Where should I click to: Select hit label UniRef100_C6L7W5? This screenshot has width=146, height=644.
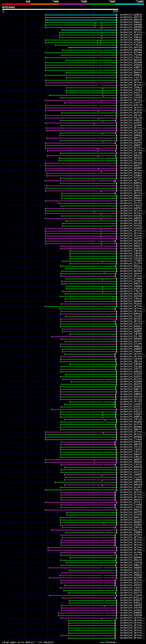coord(131,153)
